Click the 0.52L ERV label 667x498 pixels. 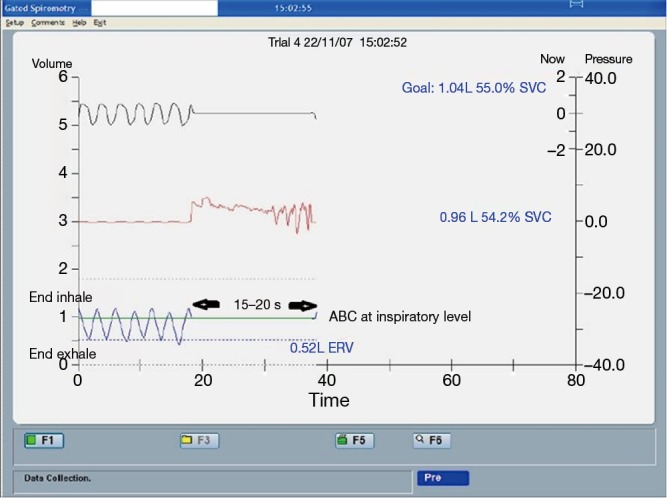[x=321, y=348]
